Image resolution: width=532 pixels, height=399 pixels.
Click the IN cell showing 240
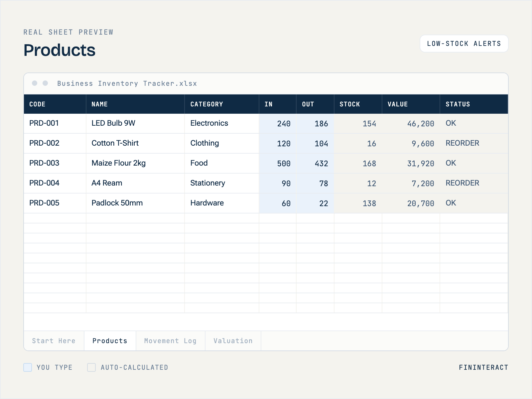click(278, 123)
